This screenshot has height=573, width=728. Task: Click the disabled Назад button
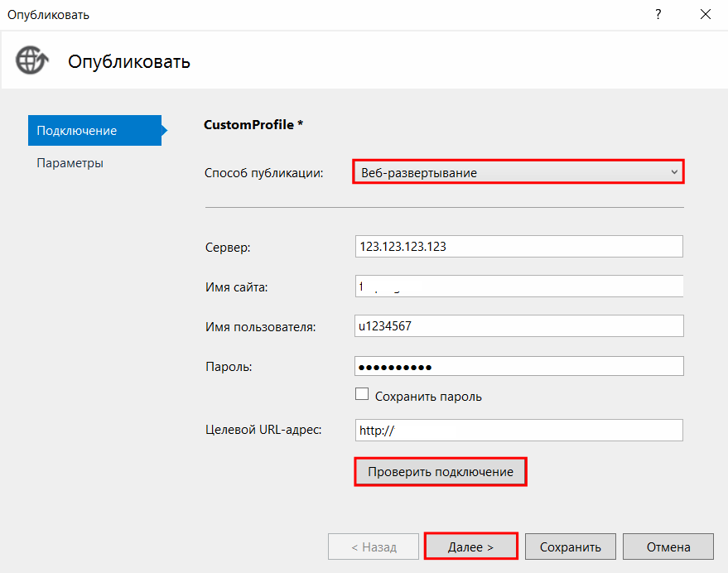pyautogui.click(x=373, y=546)
